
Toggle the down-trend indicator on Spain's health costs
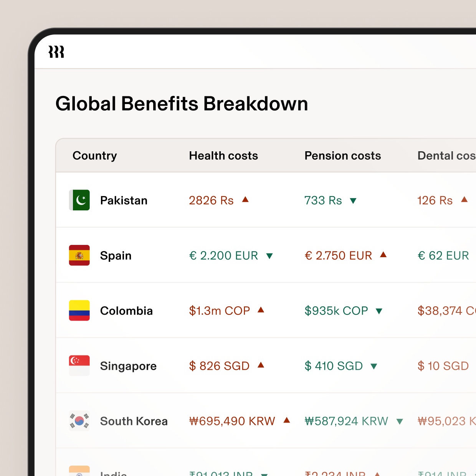click(x=269, y=256)
